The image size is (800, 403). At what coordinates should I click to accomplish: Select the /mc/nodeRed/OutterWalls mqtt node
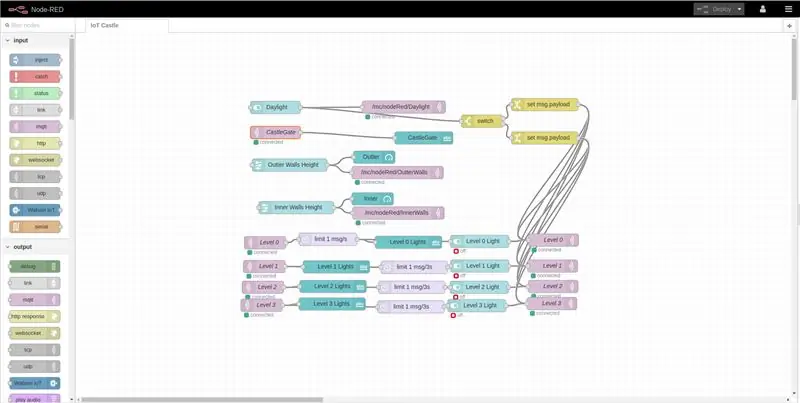coord(397,172)
